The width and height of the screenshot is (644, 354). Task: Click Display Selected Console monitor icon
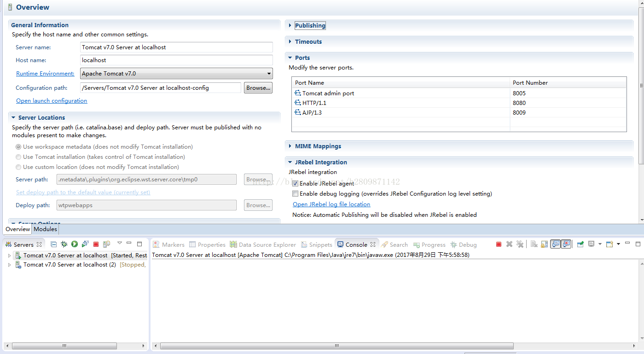pos(592,244)
